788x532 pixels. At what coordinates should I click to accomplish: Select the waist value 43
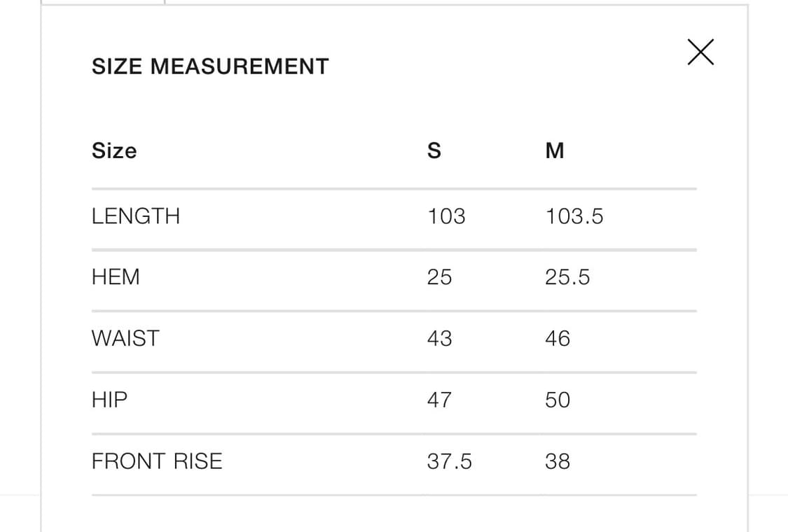(439, 339)
